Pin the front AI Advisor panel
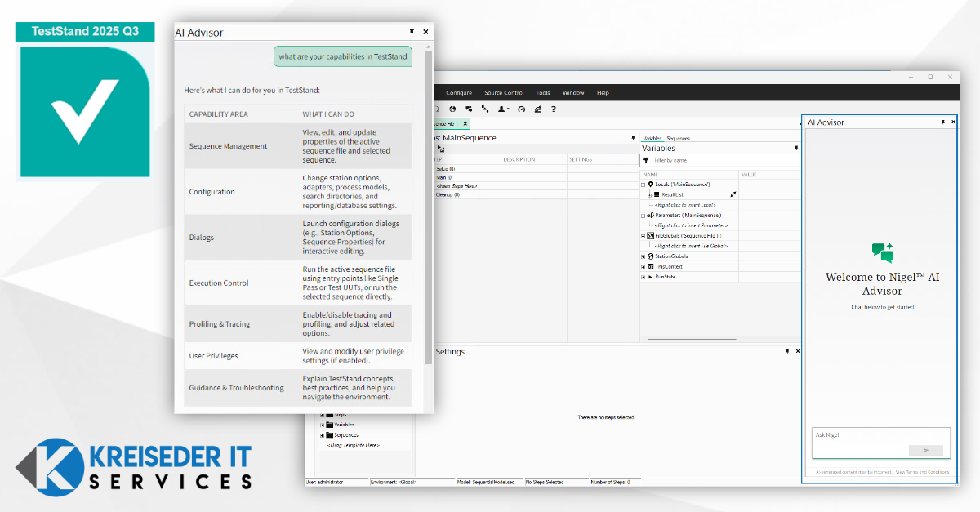The height and width of the screenshot is (512, 980). [412, 32]
